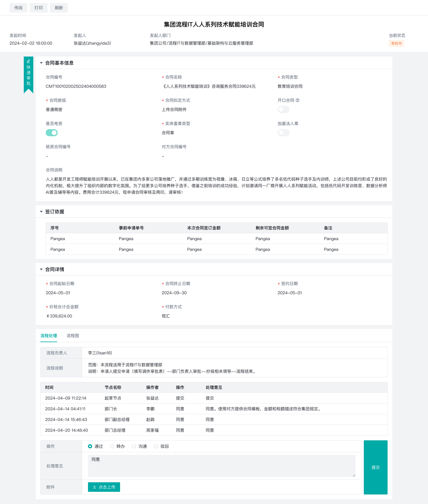
Task: Collapse the 合同详情 section
Action: 41,270
